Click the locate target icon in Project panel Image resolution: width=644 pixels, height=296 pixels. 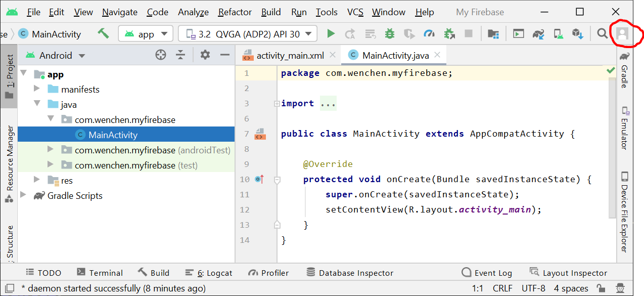pyautogui.click(x=161, y=55)
